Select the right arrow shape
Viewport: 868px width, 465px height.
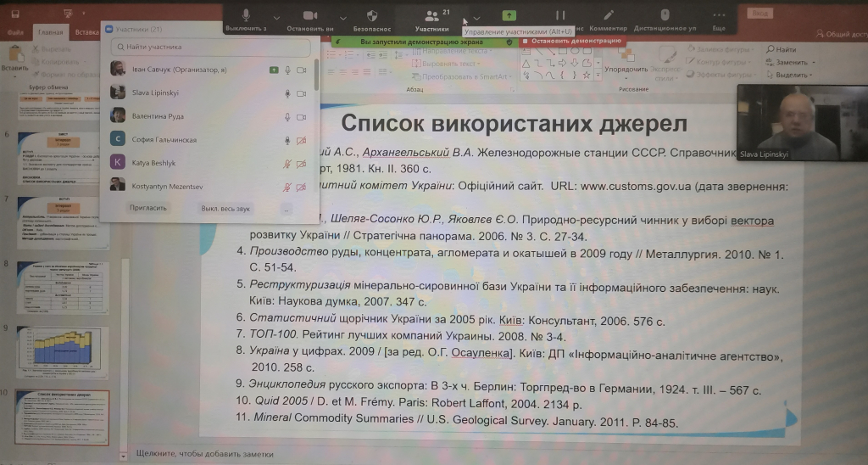click(563, 64)
